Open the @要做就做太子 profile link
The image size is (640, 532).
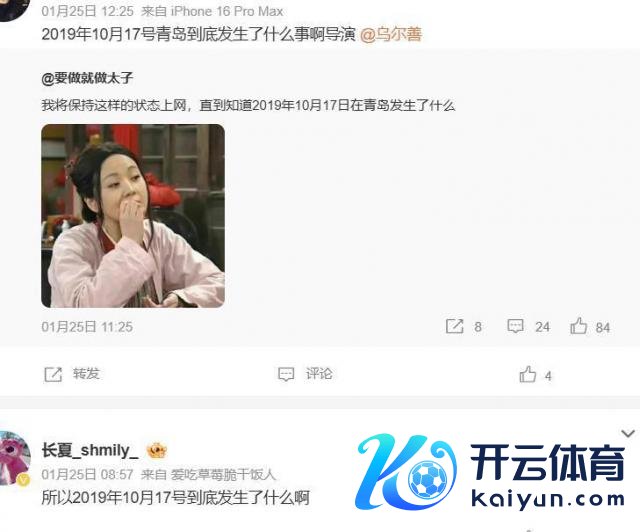point(87,78)
